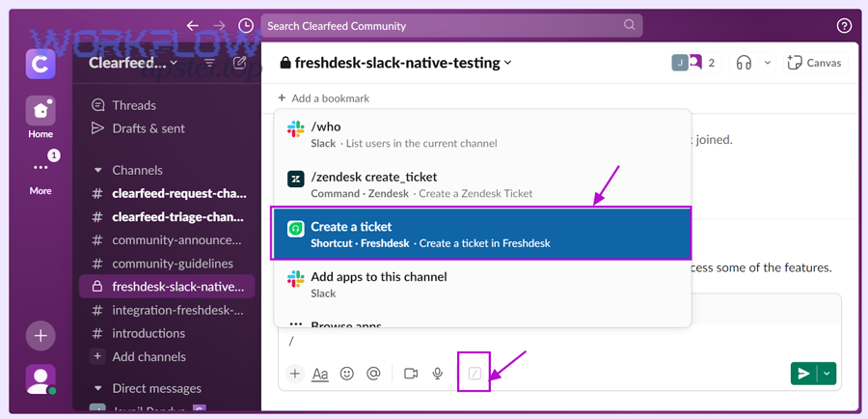The width and height of the screenshot is (868, 419).
Task: Open the Canvas button in channel header
Action: (x=815, y=63)
